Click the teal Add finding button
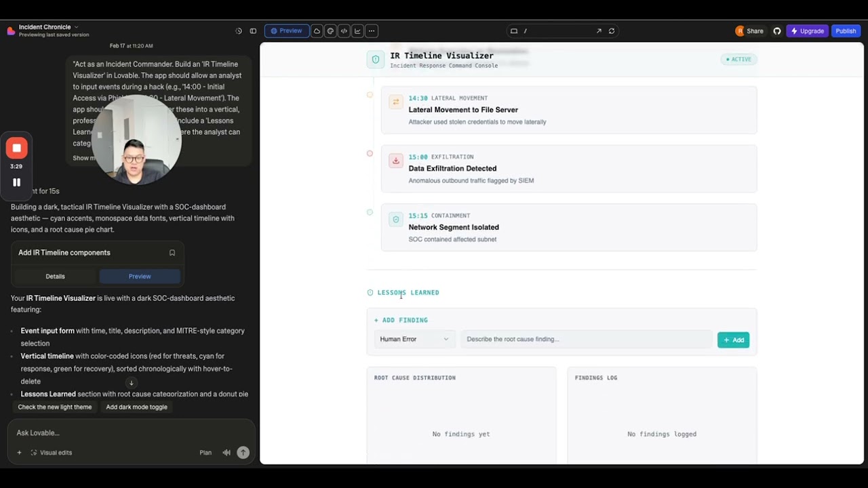 tap(733, 340)
